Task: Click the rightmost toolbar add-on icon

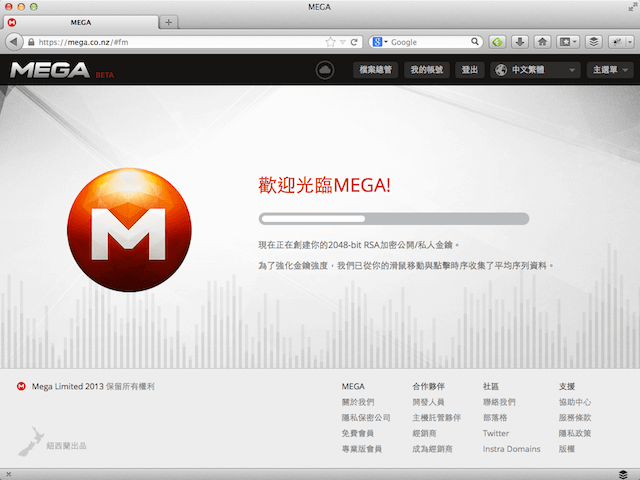Action: pyautogui.click(x=617, y=42)
